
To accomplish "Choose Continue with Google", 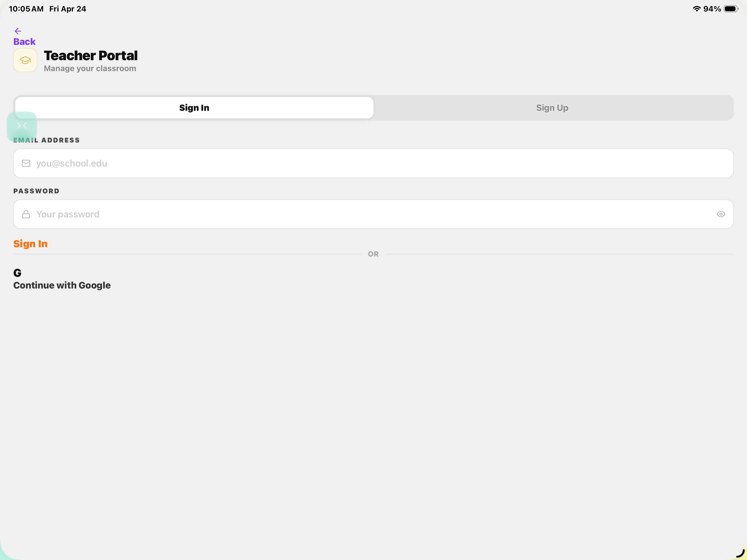I will pyautogui.click(x=62, y=285).
